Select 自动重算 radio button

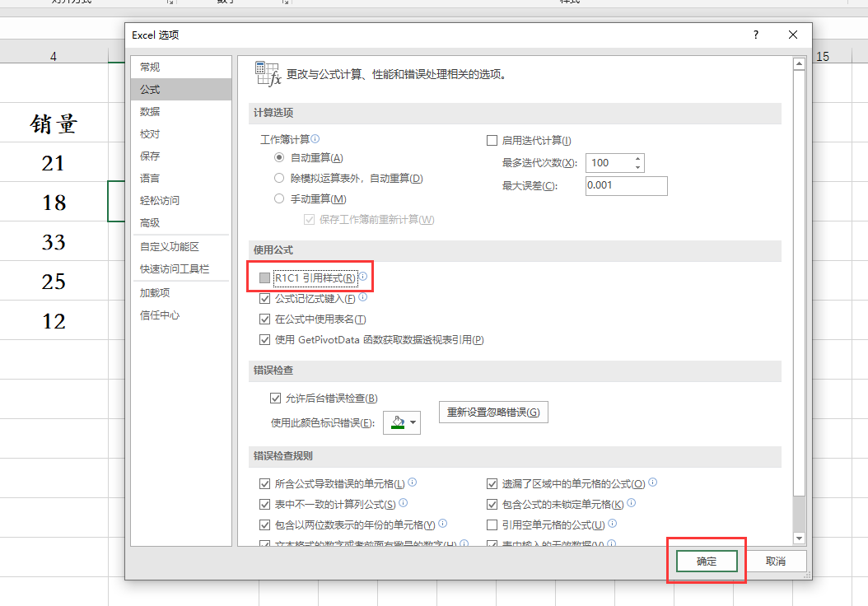[x=279, y=158]
